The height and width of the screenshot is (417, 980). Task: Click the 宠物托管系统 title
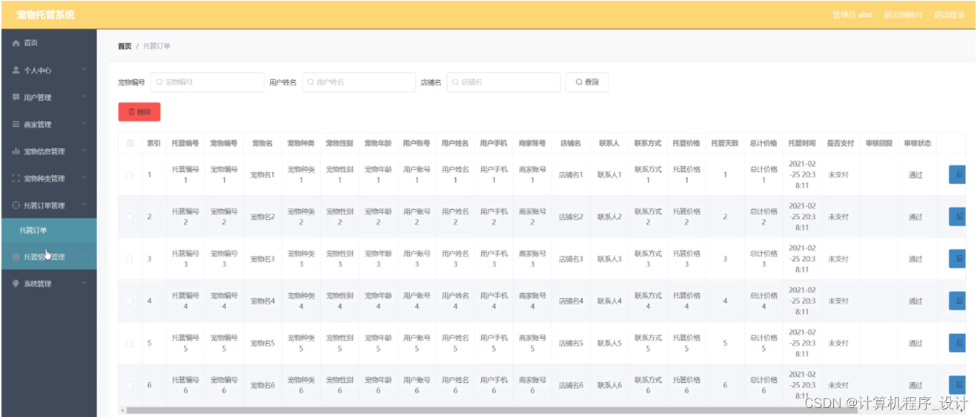pos(45,15)
